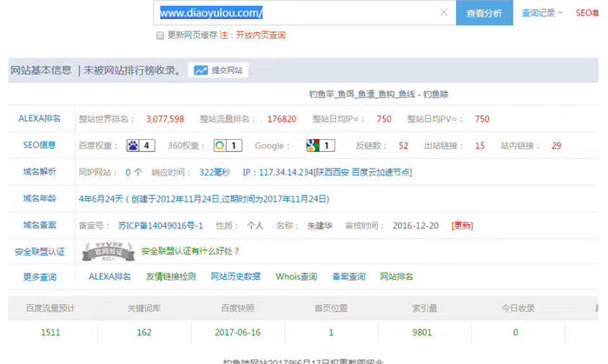608x364 pixels.
Task: Click the 索引量 column header
Action: [425, 308]
